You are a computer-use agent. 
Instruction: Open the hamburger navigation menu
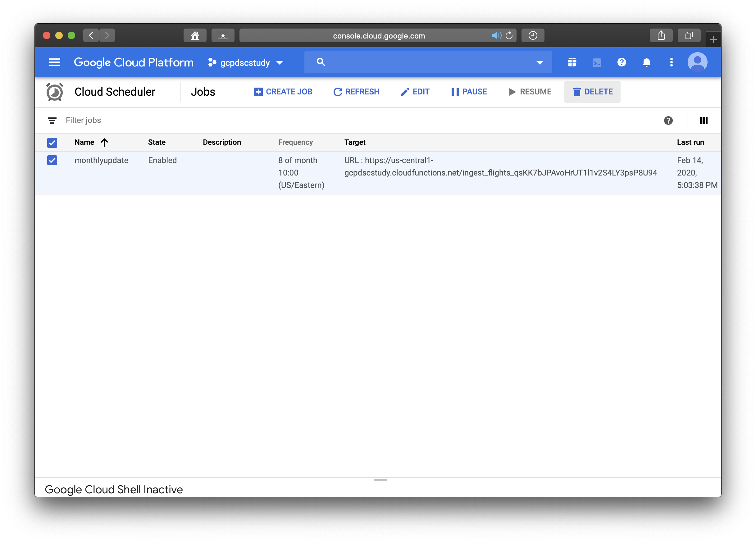pos(54,62)
